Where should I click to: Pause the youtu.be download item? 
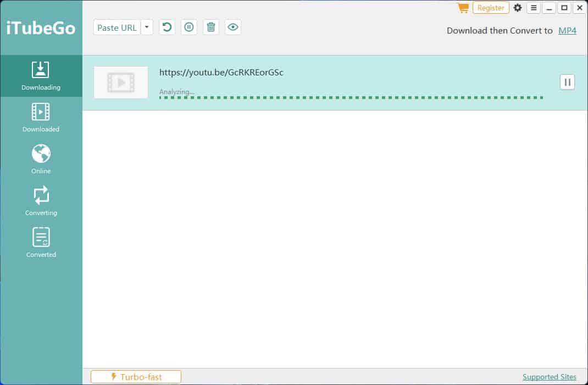567,82
